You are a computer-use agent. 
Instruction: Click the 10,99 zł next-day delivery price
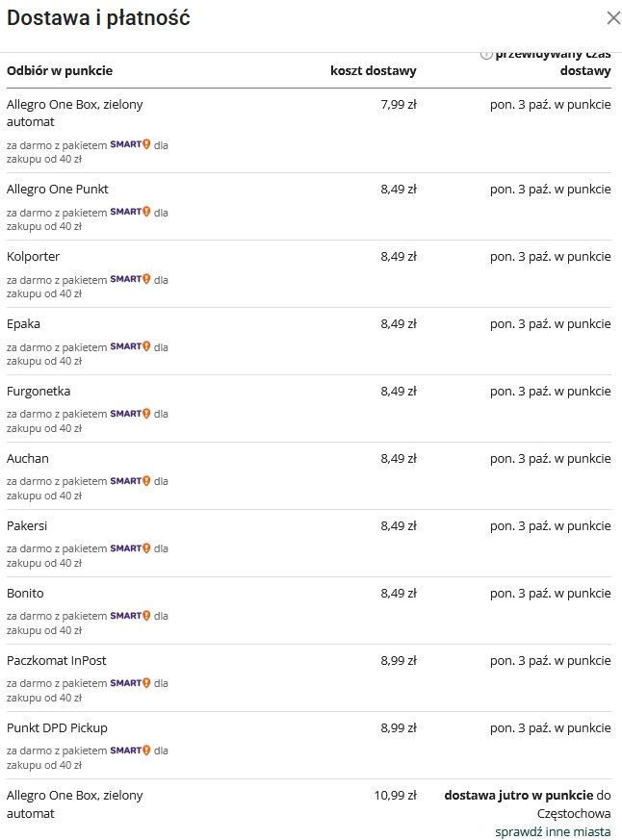click(395, 796)
